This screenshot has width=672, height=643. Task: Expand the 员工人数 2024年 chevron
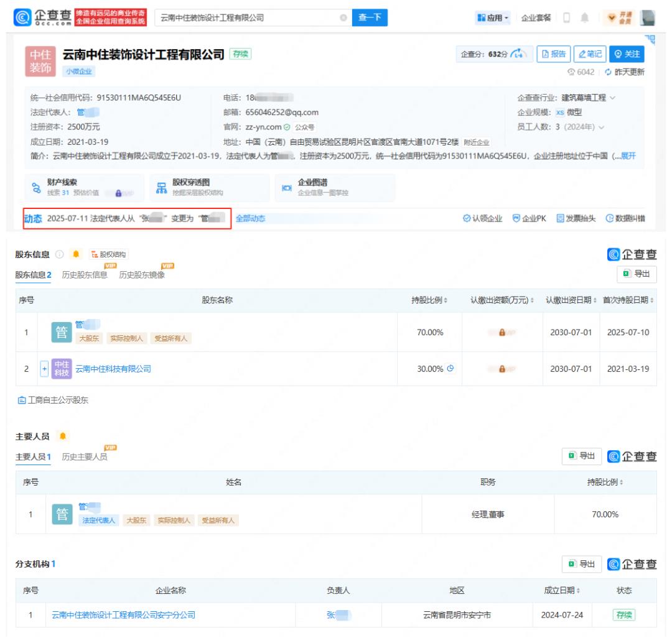(601, 127)
